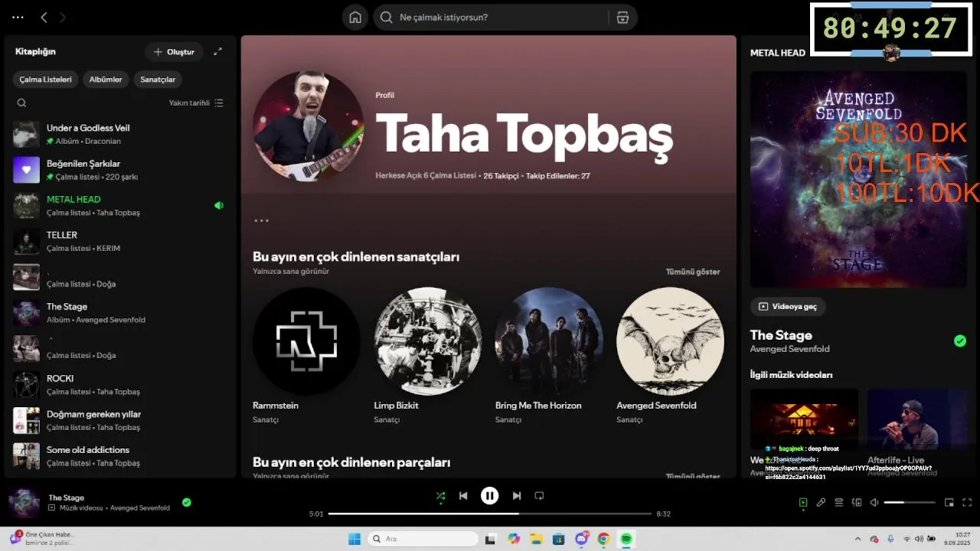
Task: Go to Spotify Home with house icon
Action: 355,18
